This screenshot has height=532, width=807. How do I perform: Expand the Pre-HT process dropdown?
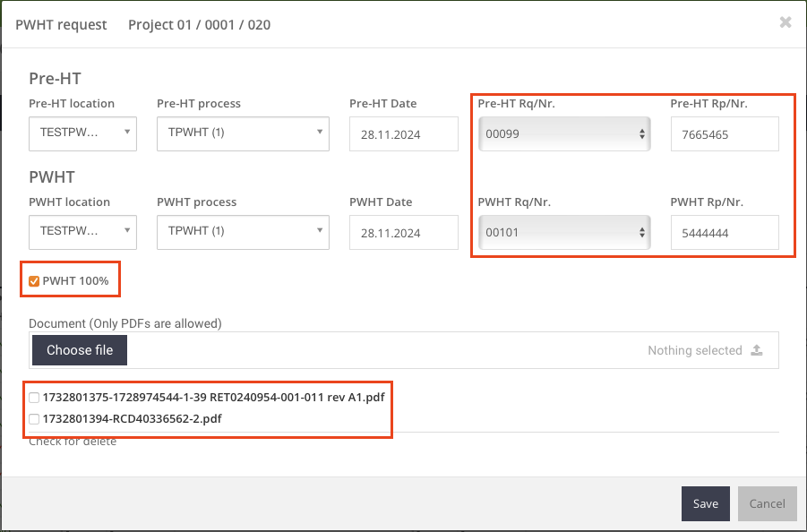tap(243, 133)
